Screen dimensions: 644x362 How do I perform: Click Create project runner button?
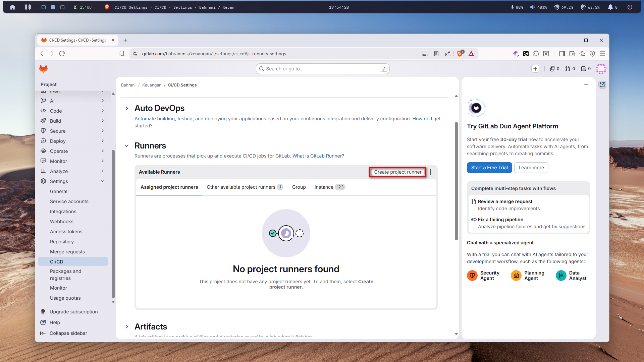point(398,172)
